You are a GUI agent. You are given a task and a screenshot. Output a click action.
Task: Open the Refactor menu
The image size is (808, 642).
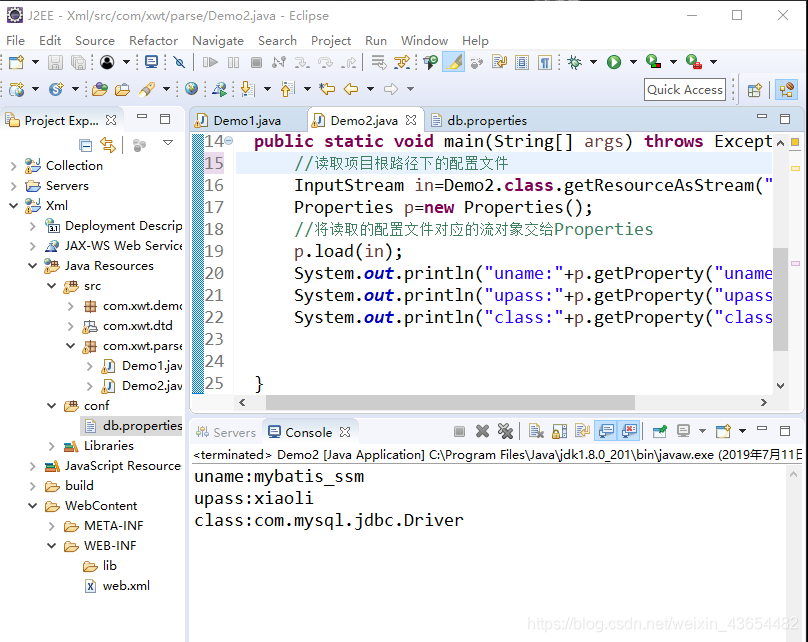(153, 41)
